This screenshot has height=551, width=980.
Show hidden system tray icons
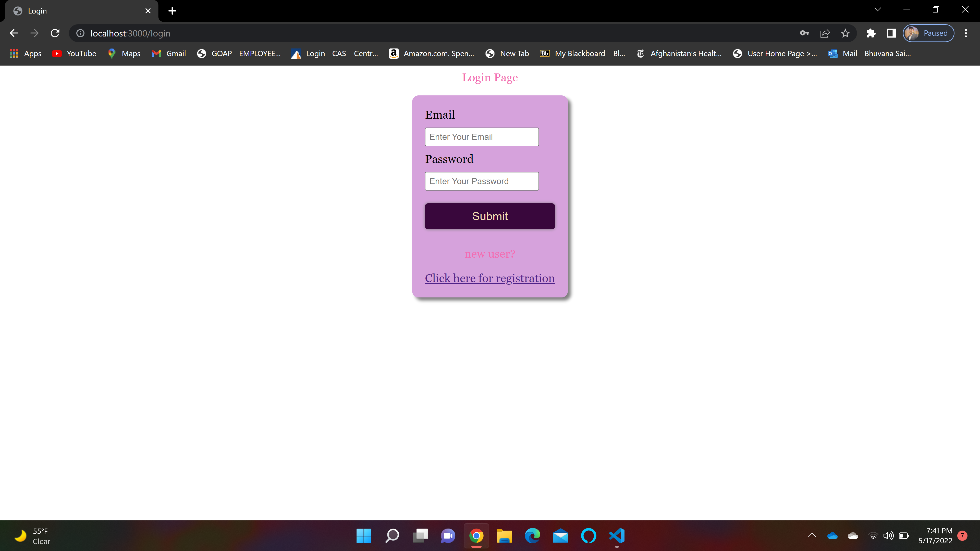812,535
